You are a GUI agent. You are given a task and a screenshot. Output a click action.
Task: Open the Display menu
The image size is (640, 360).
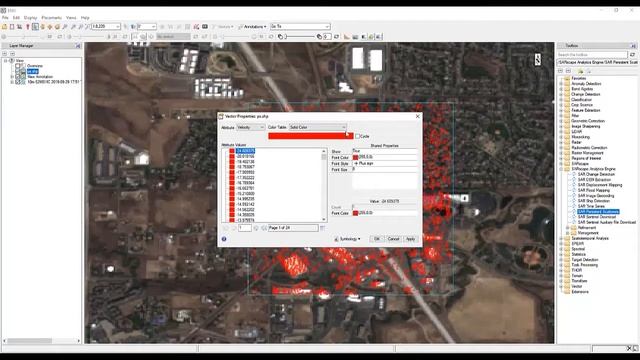tap(30, 18)
